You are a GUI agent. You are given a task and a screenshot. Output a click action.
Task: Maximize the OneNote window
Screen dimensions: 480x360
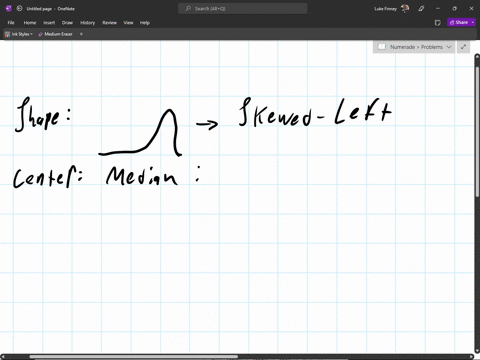pos(454,9)
